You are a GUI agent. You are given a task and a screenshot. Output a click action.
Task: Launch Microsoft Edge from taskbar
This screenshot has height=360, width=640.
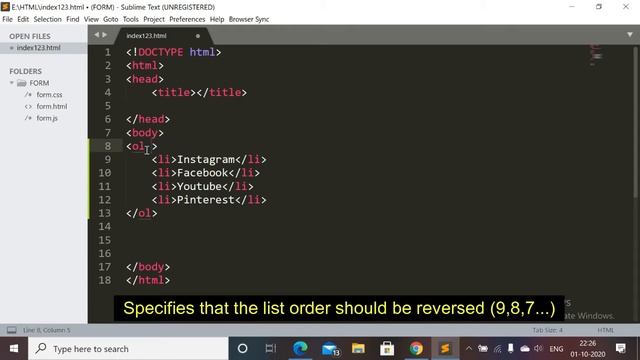pyautogui.click(x=300, y=349)
